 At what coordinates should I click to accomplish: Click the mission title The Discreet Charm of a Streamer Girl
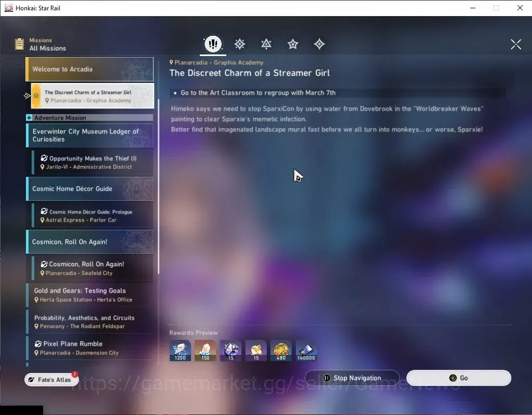(x=250, y=73)
